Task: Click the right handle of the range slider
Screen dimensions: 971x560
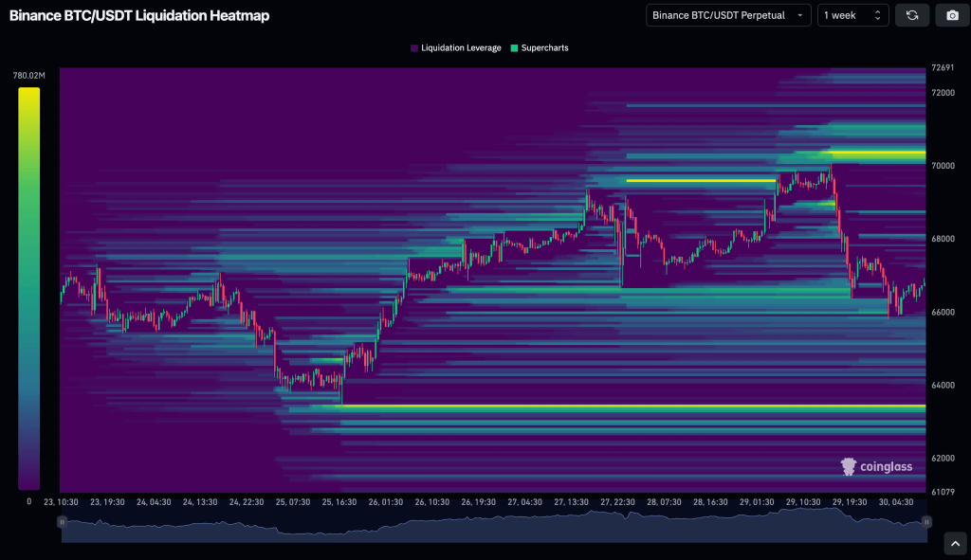Action: pos(927,522)
